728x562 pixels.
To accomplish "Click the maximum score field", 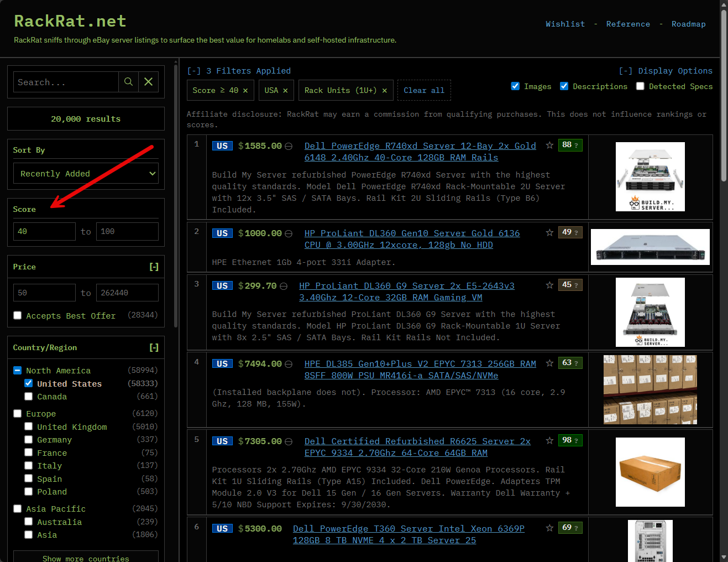I will coord(127,231).
